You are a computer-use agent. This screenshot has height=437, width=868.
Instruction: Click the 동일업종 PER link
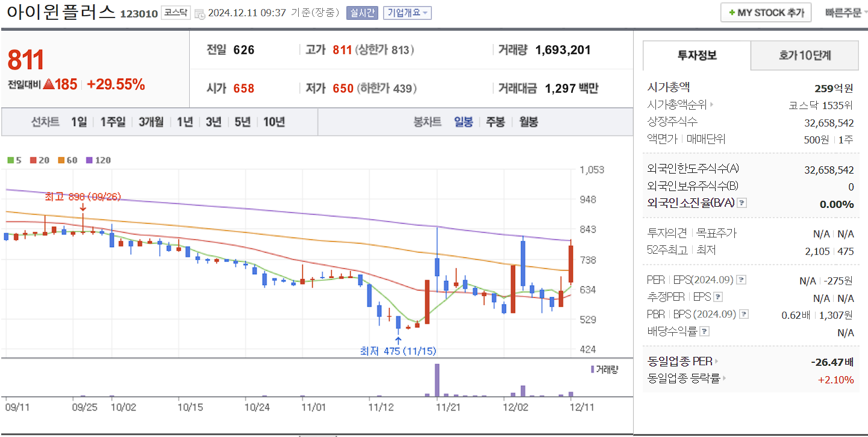click(679, 362)
